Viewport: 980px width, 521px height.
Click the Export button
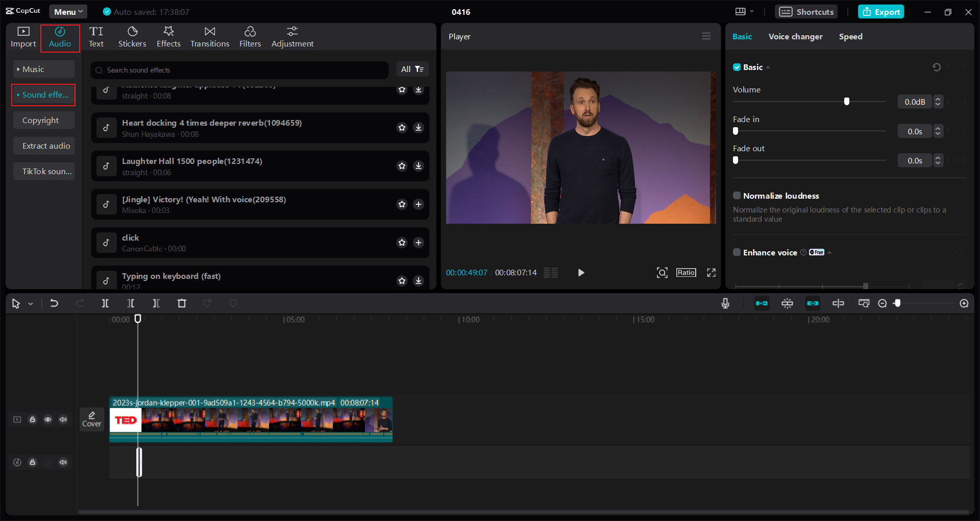[881, 12]
